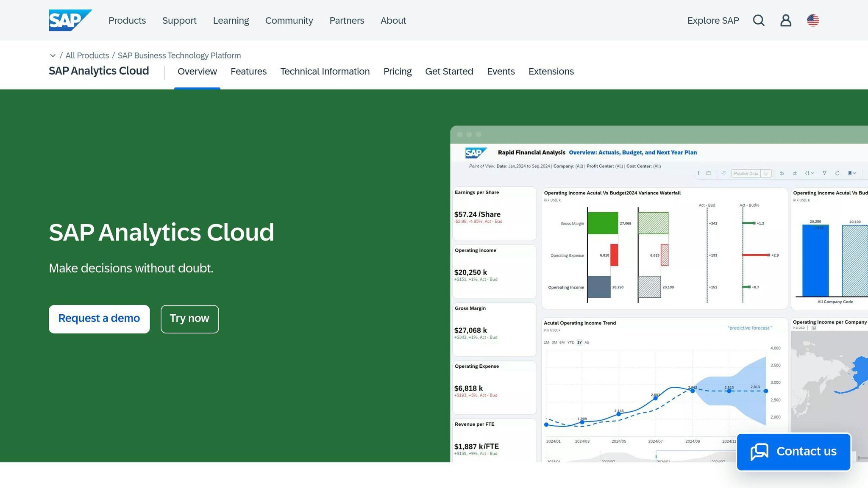Click the 'All Company Code' axis label

coord(835,302)
